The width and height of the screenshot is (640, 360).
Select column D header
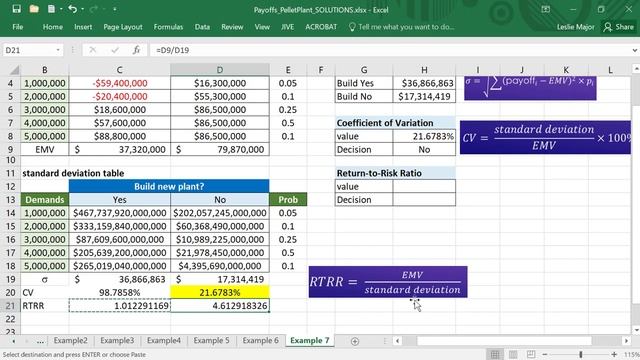click(220, 70)
